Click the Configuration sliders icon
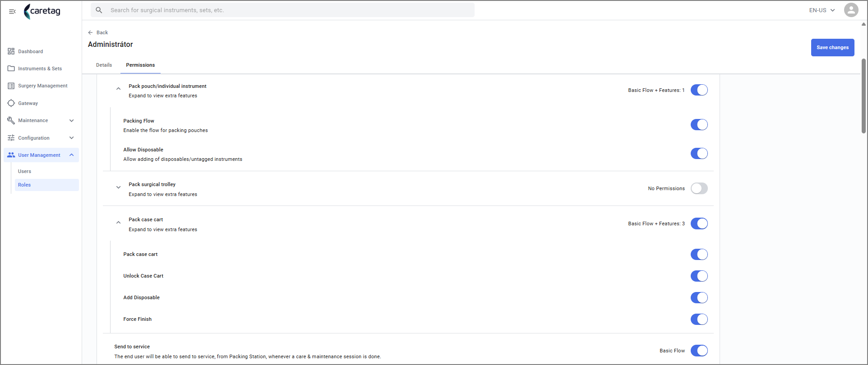868x365 pixels. coord(11,138)
